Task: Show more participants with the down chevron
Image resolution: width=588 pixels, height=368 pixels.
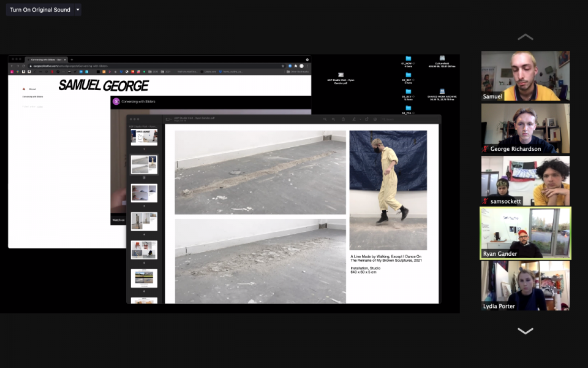Action: point(525,331)
